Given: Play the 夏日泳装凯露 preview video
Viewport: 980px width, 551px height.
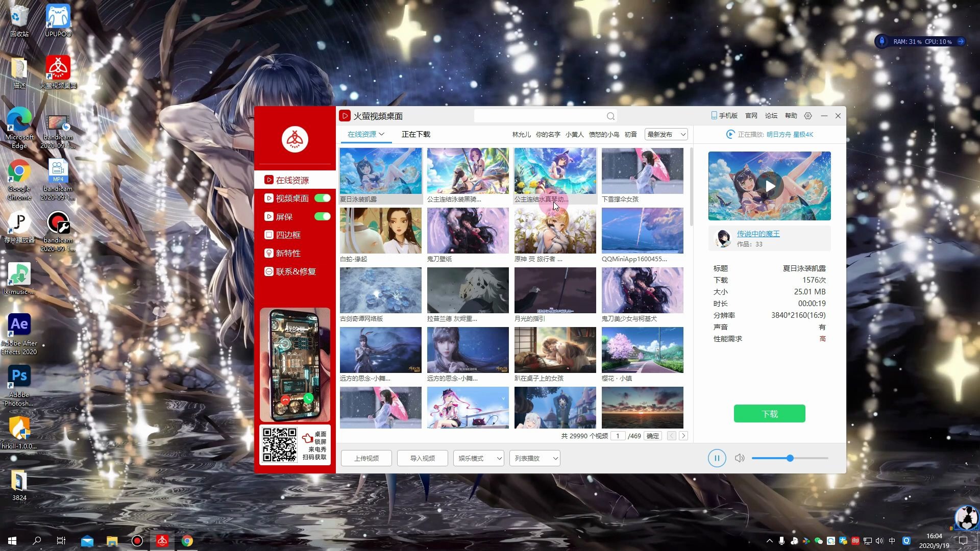Looking at the screenshot, I should click(770, 186).
